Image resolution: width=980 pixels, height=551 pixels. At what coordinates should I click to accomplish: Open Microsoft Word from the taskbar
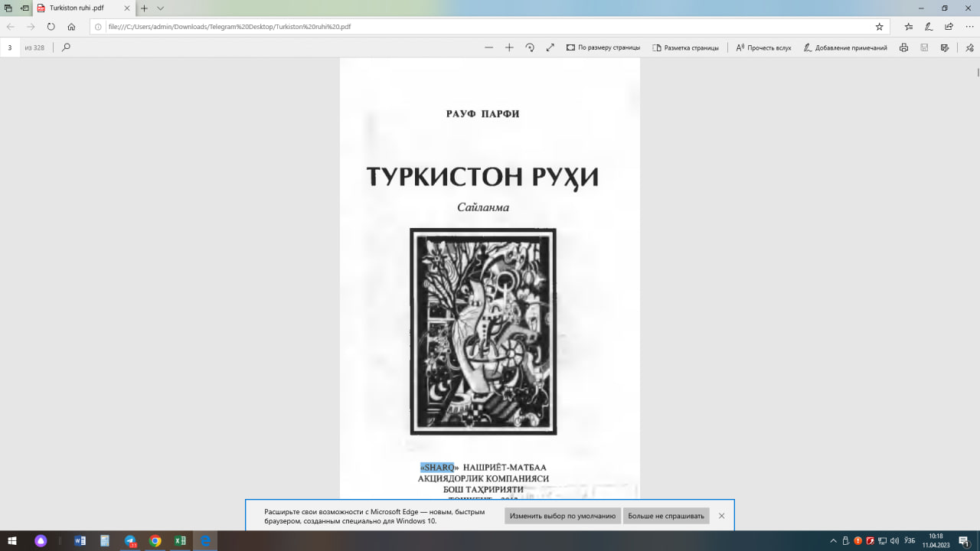[80, 541]
